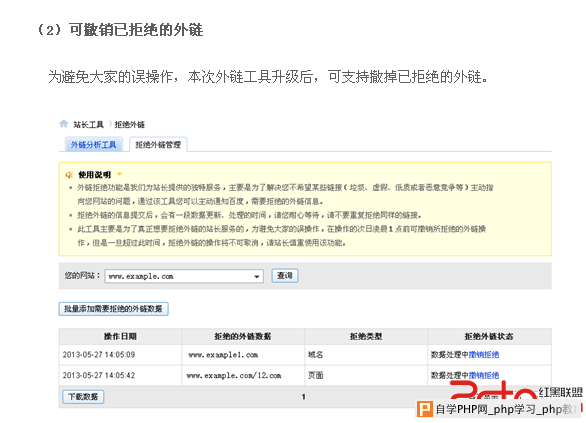Click 撤销拒绝 link for example.com/12.com row

click(x=484, y=375)
